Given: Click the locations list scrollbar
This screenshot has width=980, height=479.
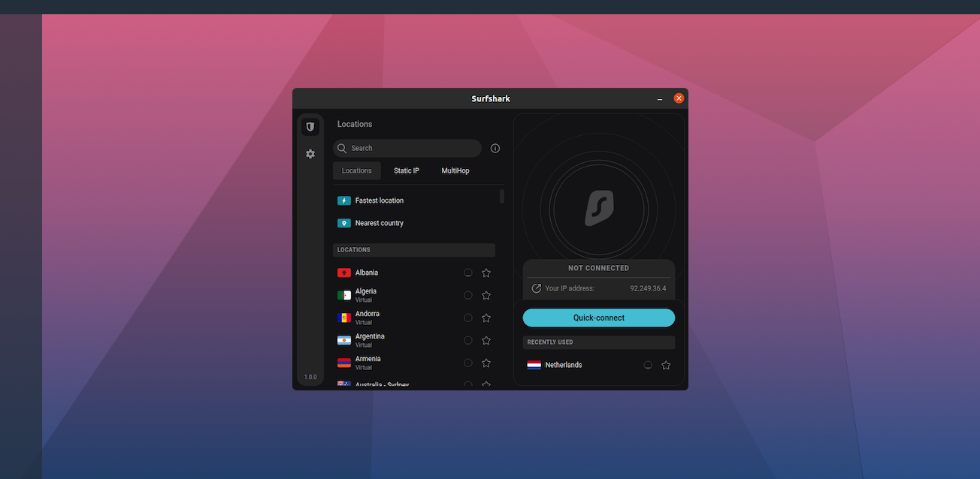Looking at the screenshot, I should (502, 197).
